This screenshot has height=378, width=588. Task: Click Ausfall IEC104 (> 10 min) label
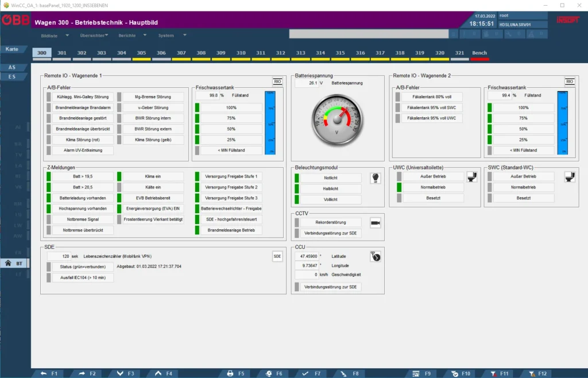tap(83, 278)
